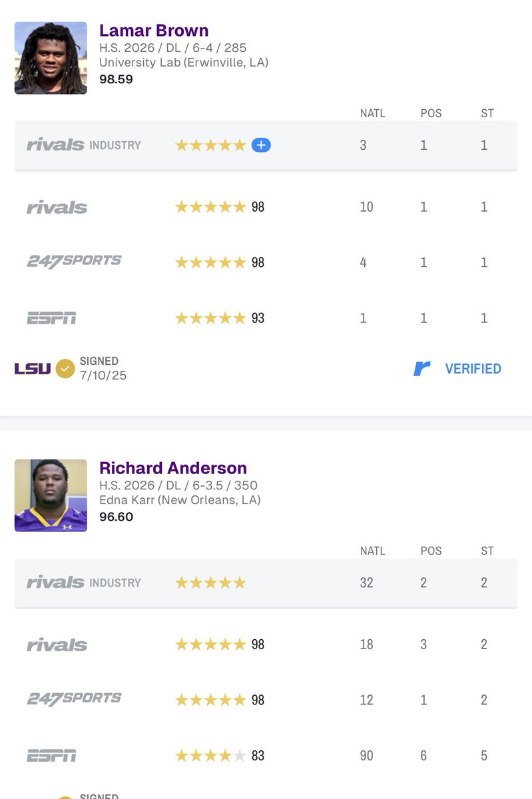Screen dimensions: 532x799
Task: Click the blue Rivals 'r' verified icon
Action: [422, 368]
